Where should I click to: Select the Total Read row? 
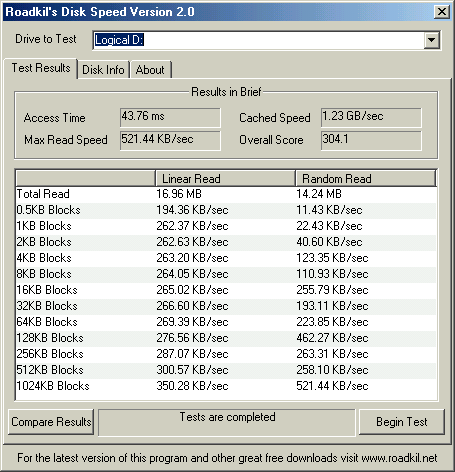coord(226,194)
